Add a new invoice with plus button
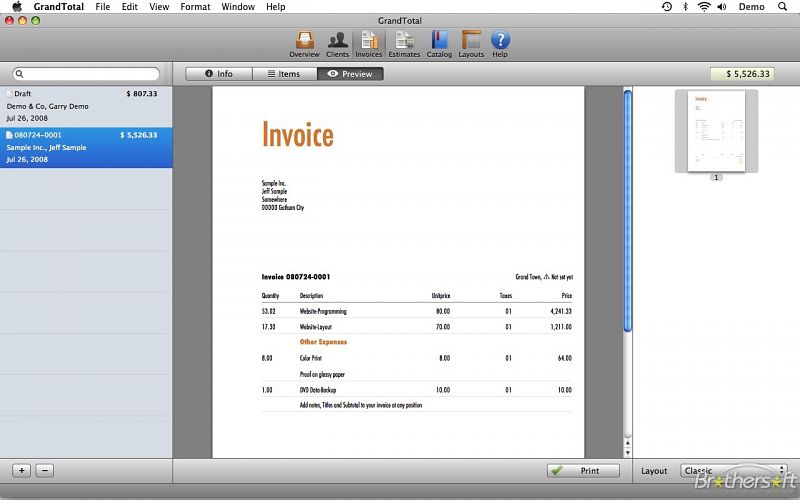The width and height of the screenshot is (800, 500). click(21, 470)
